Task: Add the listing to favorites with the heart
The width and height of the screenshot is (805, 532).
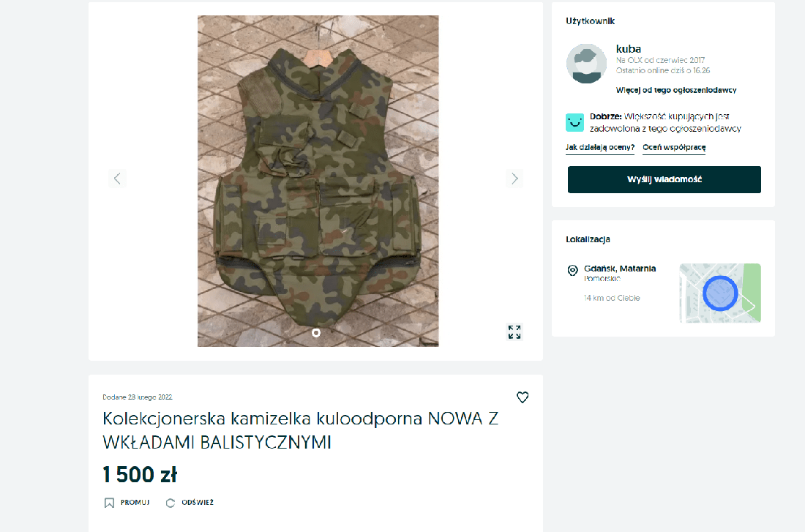Action: point(523,397)
